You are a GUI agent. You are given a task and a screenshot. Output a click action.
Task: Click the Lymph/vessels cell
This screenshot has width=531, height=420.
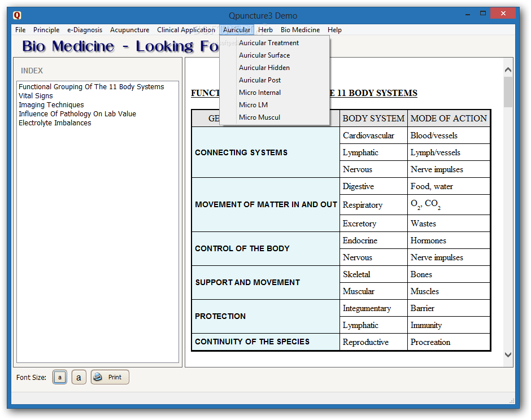pos(449,152)
